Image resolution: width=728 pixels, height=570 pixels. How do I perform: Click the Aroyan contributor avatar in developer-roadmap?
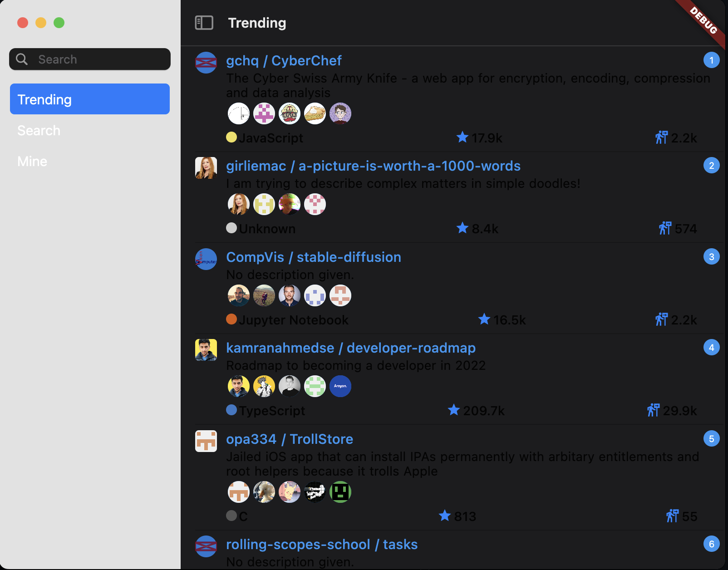point(340,386)
